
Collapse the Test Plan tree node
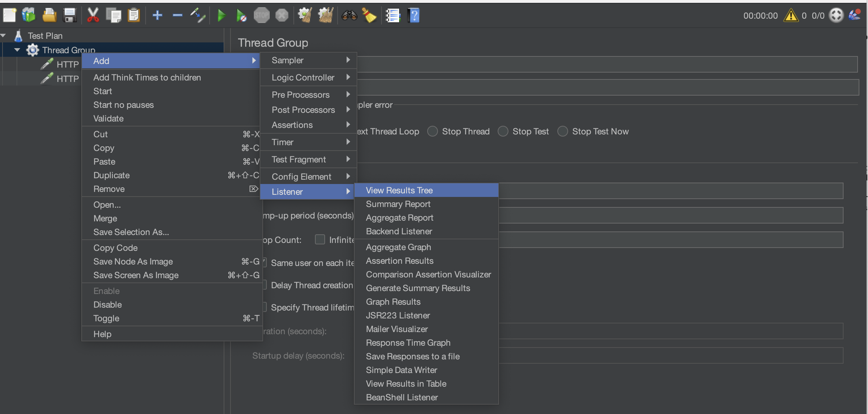pyautogui.click(x=3, y=36)
